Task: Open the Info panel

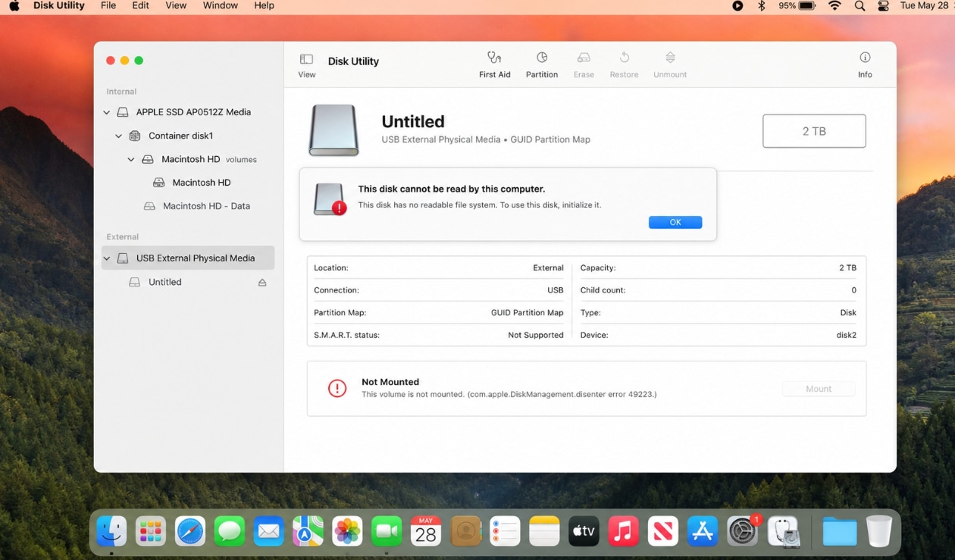Action: [865, 64]
